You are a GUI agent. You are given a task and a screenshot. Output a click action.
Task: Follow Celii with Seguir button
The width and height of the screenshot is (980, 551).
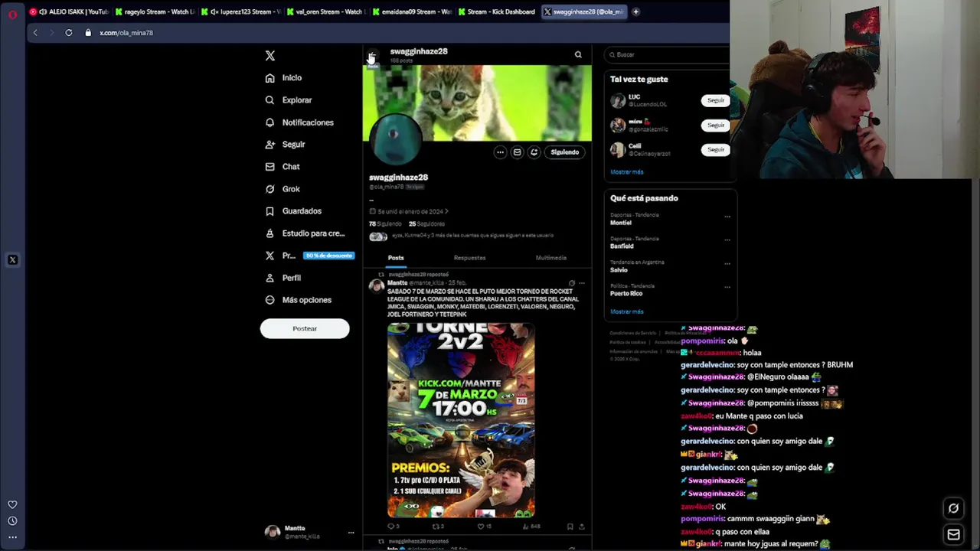[716, 149]
